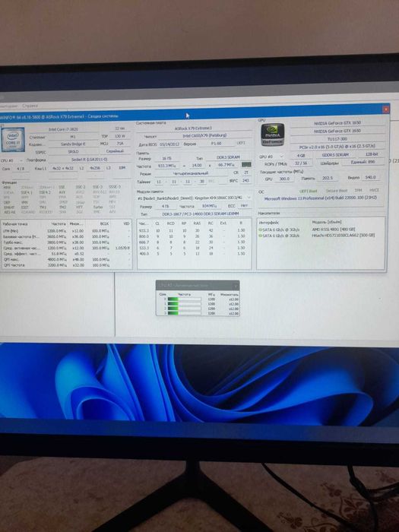Click the Core 1 frequency bar
The image size is (399, 532).
pyautogui.click(x=184, y=304)
